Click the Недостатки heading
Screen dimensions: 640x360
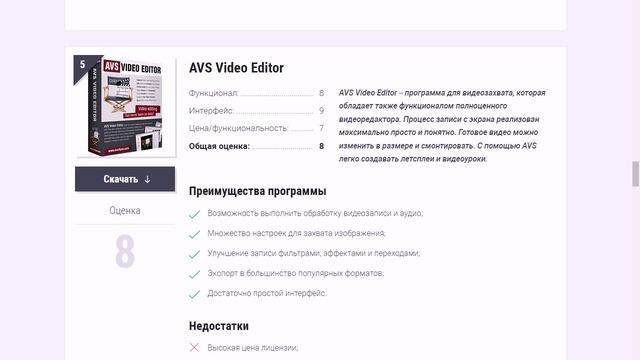[219, 326]
